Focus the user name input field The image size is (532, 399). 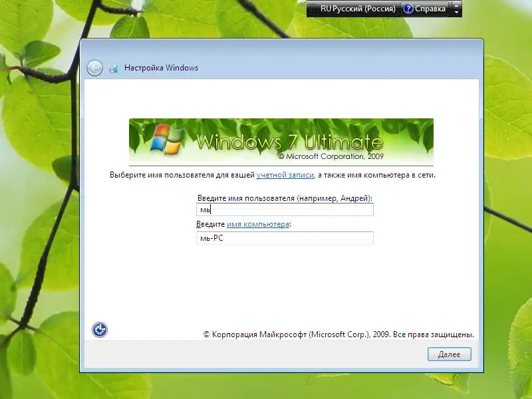click(285, 209)
